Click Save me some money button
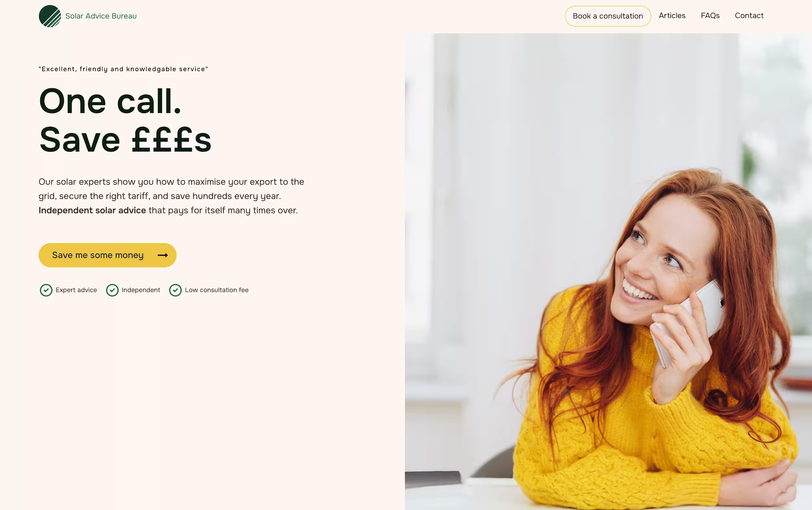This screenshot has height=510, width=812. coord(108,255)
